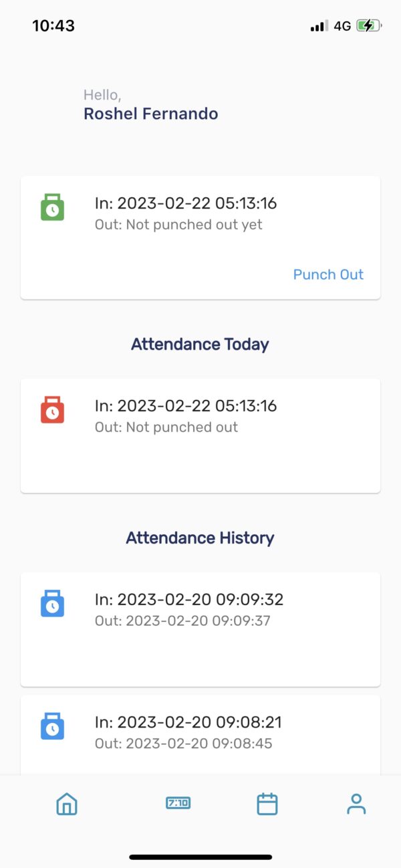Screen dimensions: 401x868
Task: Select the Attendance History section heading
Action: (200, 538)
